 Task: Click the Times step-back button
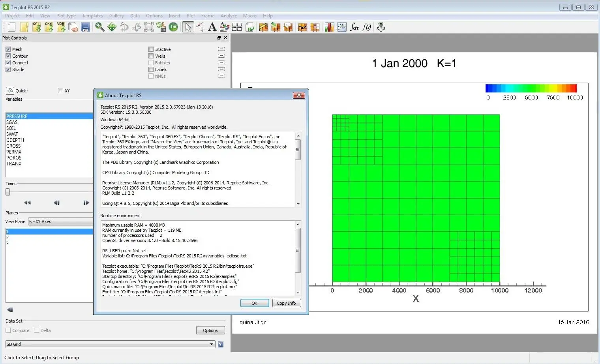tap(56, 203)
